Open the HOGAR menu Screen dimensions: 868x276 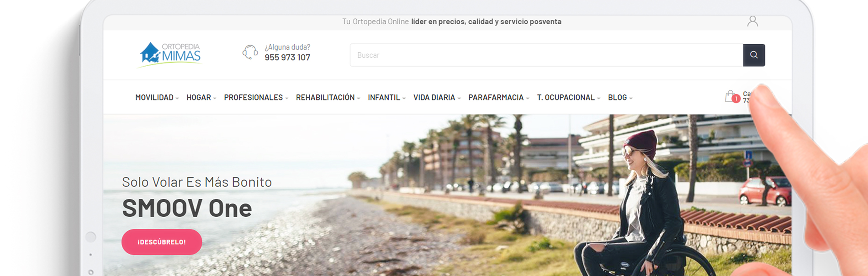[x=201, y=98]
